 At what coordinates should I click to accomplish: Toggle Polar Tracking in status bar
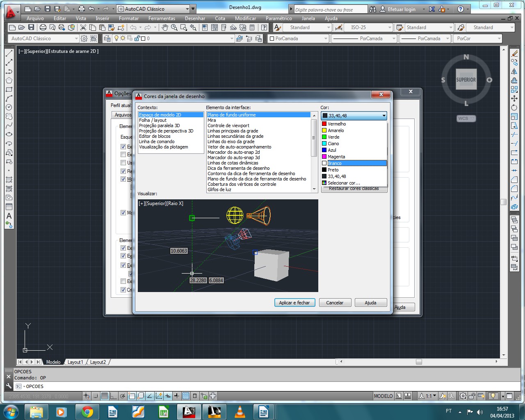point(123,396)
